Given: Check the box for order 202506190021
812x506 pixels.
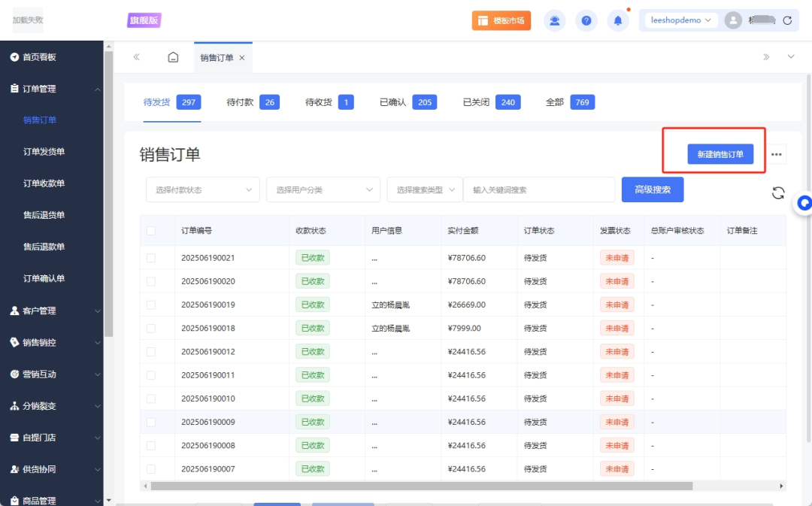Looking at the screenshot, I should (x=151, y=258).
